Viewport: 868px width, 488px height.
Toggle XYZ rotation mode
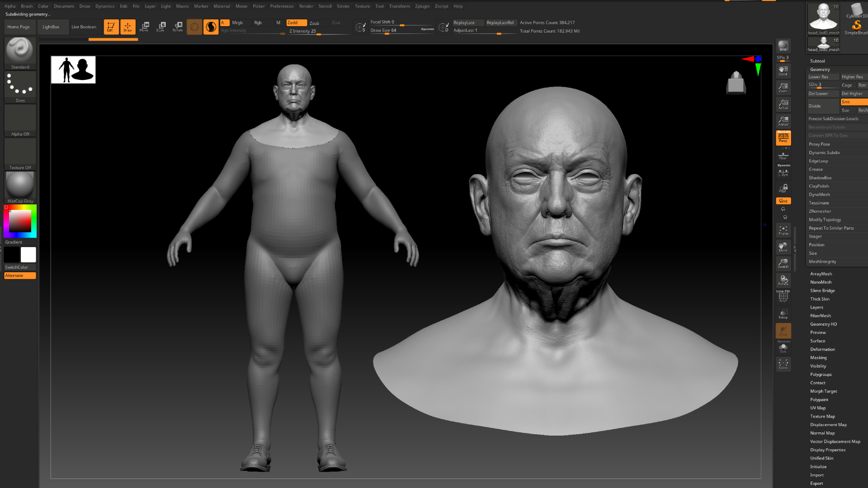click(x=783, y=201)
